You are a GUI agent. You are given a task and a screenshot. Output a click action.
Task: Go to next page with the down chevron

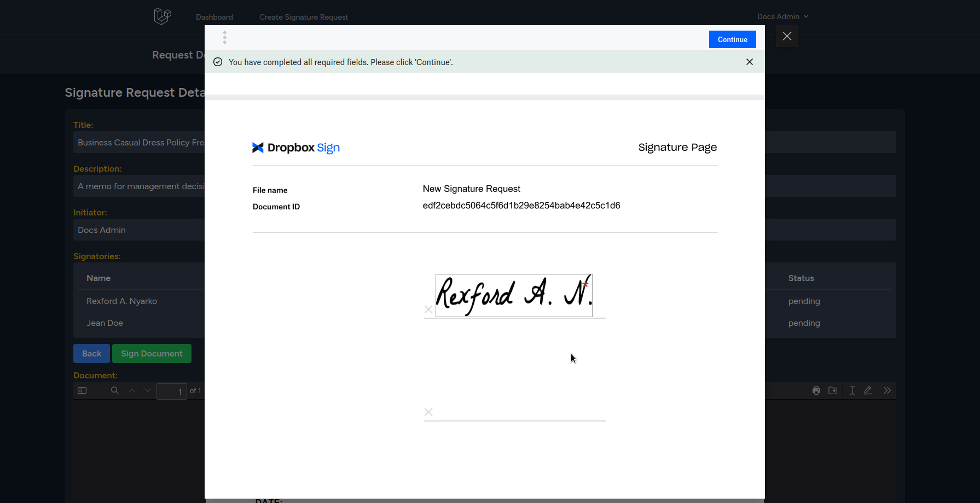[x=147, y=390]
